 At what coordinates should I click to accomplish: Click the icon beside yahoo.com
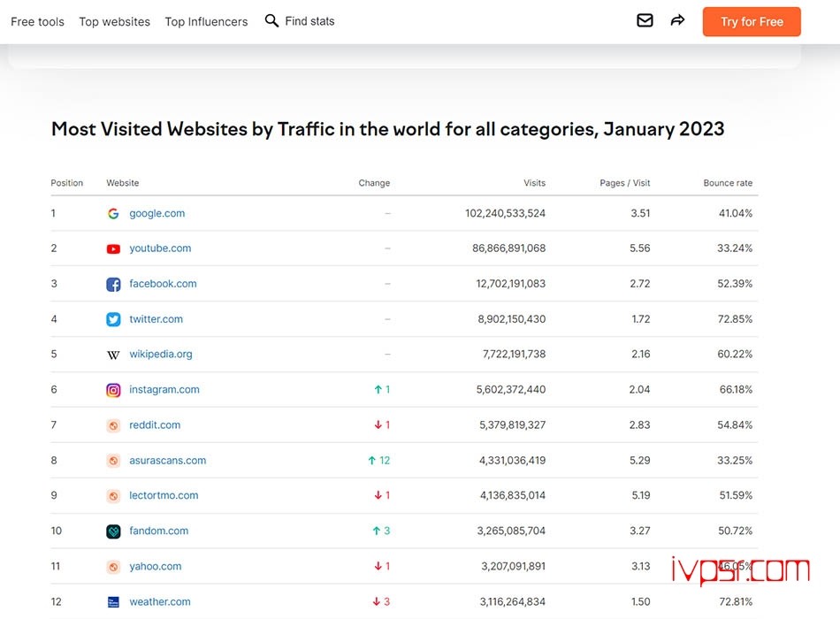coord(113,567)
